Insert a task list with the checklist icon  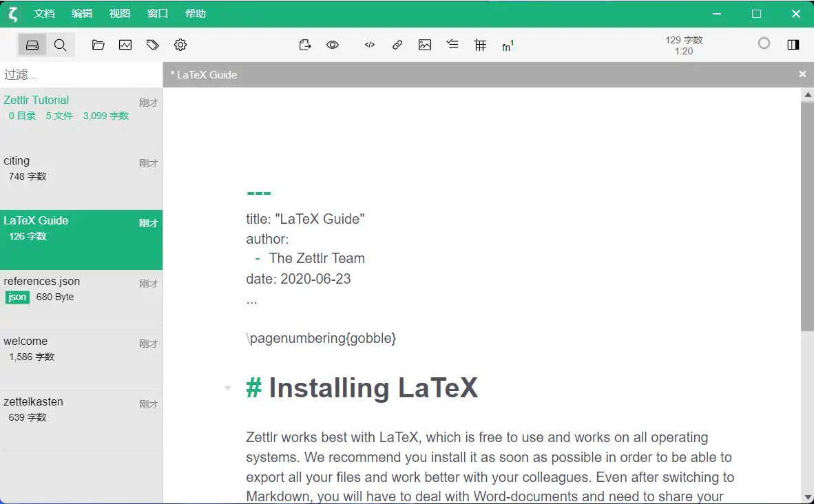tap(452, 45)
